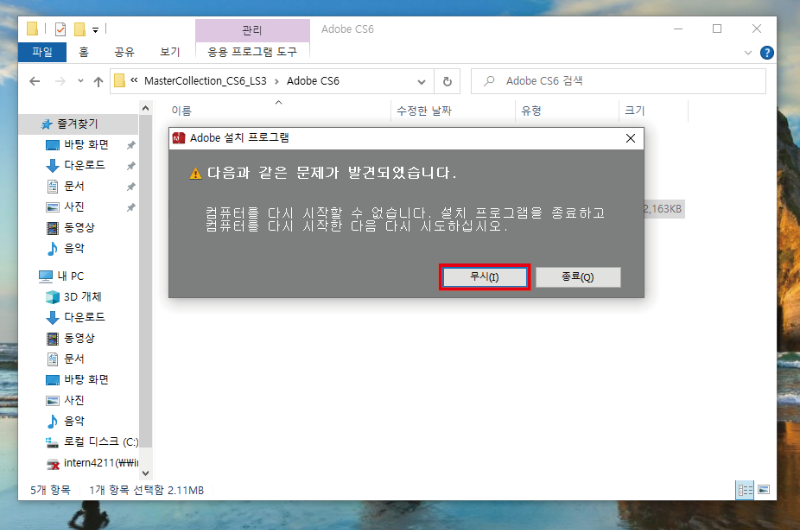Viewport: 800px width, 530px height.
Task: Open 3D 개체 under 내 PC
Action: pos(82,297)
